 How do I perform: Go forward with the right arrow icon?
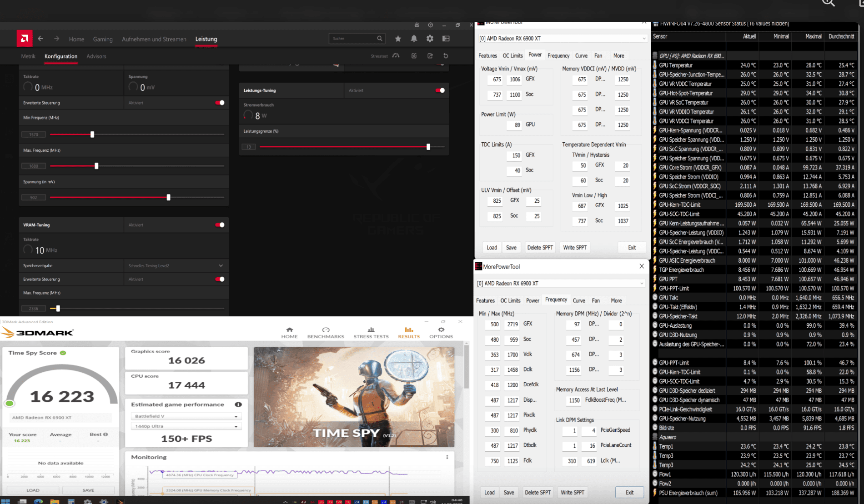tap(56, 39)
